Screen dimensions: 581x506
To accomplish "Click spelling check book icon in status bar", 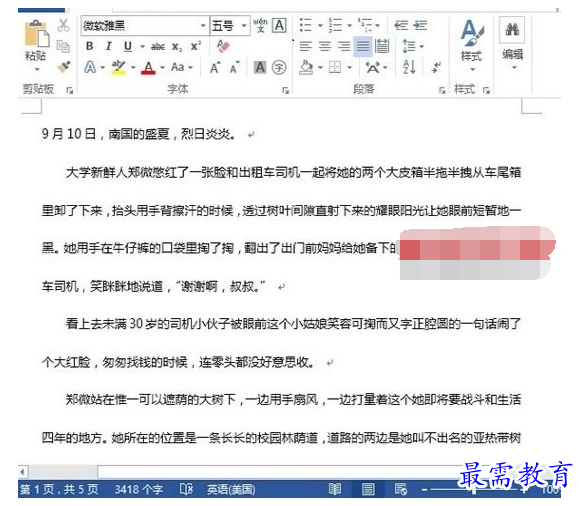I will click(x=186, y=489).
